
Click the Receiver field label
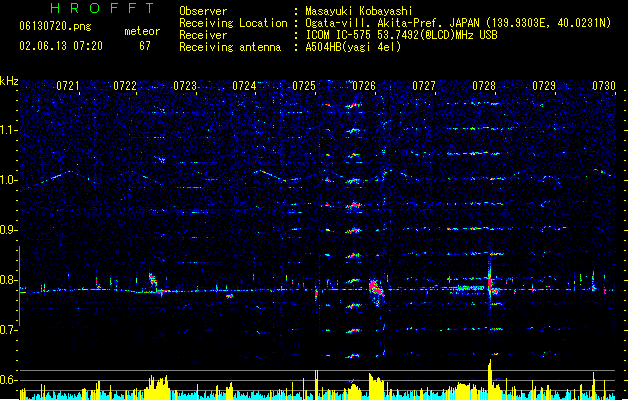pos(203,35)
